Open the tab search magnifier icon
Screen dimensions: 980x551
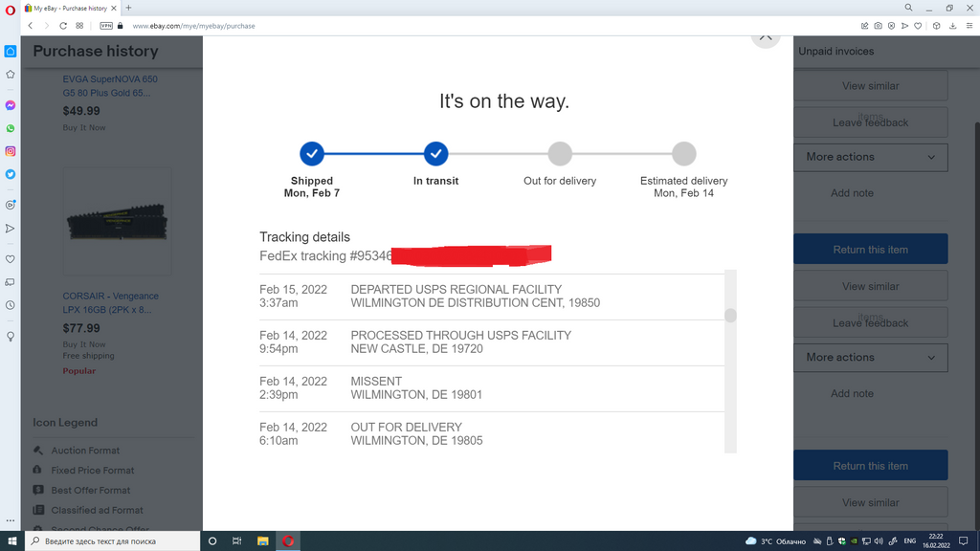pyautogui.click(x=909, y=8)
